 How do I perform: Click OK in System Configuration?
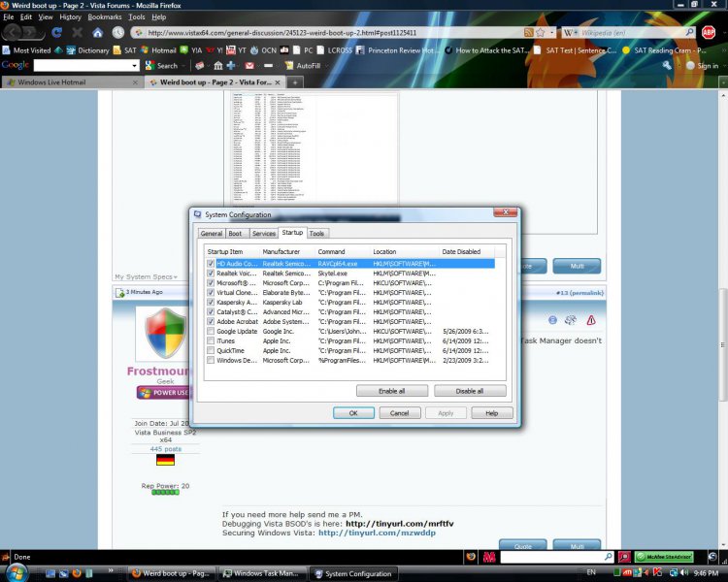point(353,412)
